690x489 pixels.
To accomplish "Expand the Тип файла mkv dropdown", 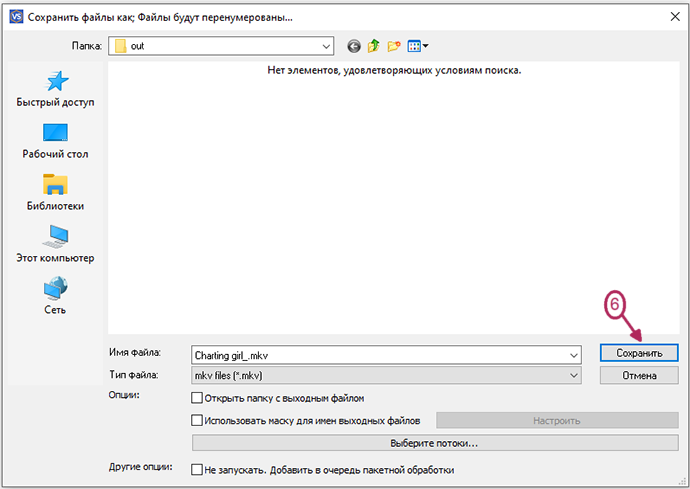I will pyautogui.click(x=573, y=375).
